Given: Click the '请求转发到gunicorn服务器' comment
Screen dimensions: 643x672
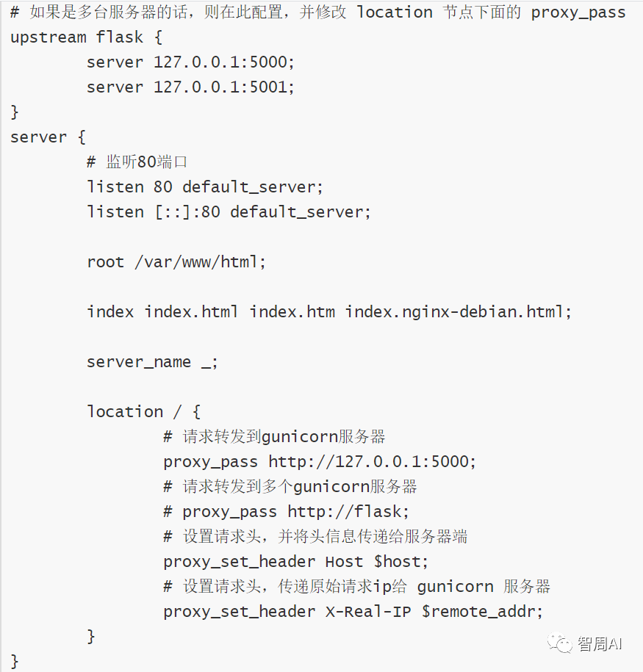Looking at the screenshot, I should coord(274,437).
